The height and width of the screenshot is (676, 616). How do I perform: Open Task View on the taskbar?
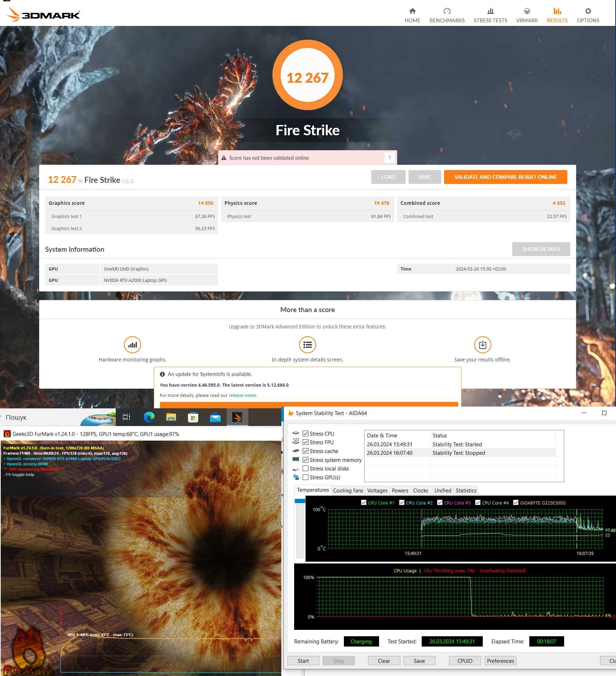tap(126, 417)
